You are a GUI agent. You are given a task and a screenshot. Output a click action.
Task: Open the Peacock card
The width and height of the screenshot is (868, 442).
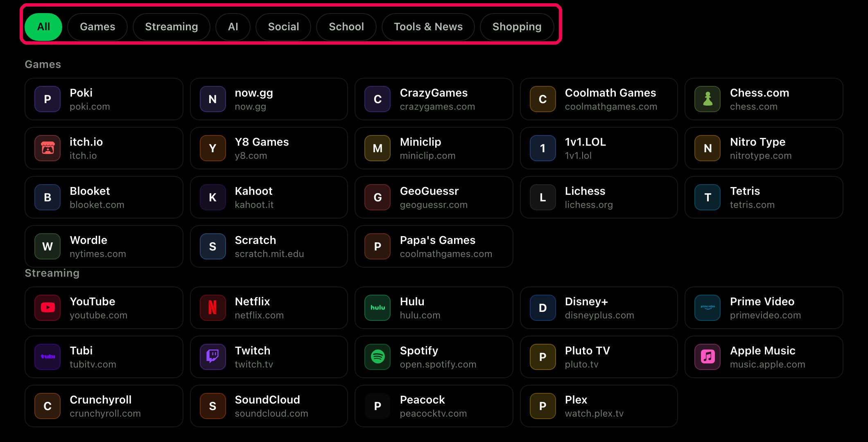(x=434, y=406)
